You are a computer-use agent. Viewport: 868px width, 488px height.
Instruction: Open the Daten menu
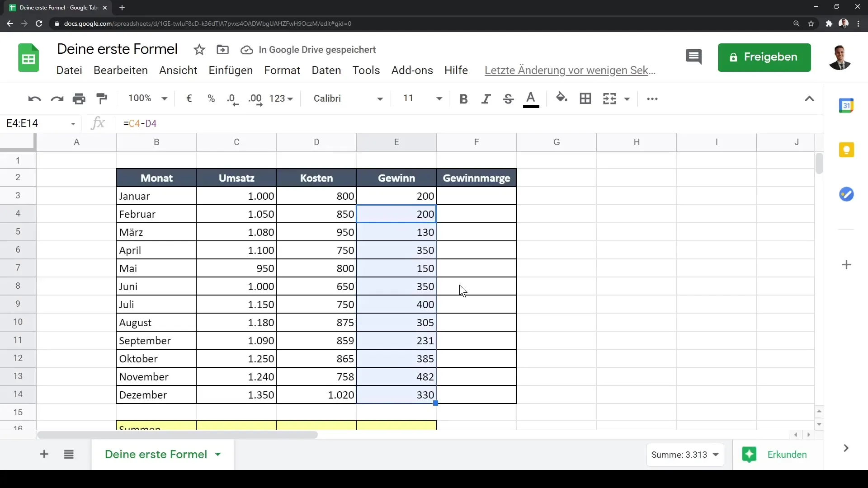(326, 70)
